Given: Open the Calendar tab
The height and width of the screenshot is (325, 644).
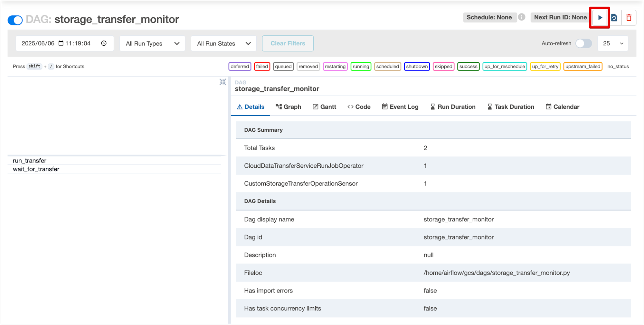Looking at the screenshot, I should (x=563, y=107).
